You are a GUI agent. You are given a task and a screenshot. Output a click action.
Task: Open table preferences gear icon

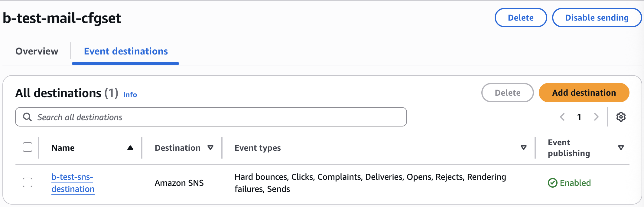621,117
